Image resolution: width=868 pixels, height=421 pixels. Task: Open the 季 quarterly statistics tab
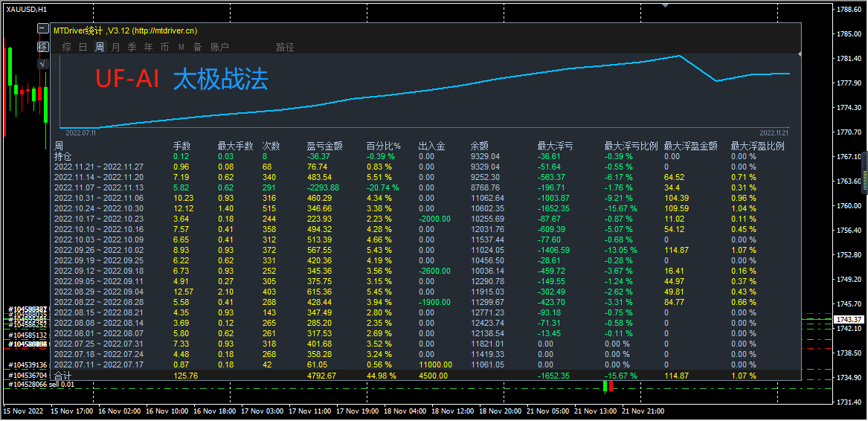pyautogui.click(x=132, y=47)
